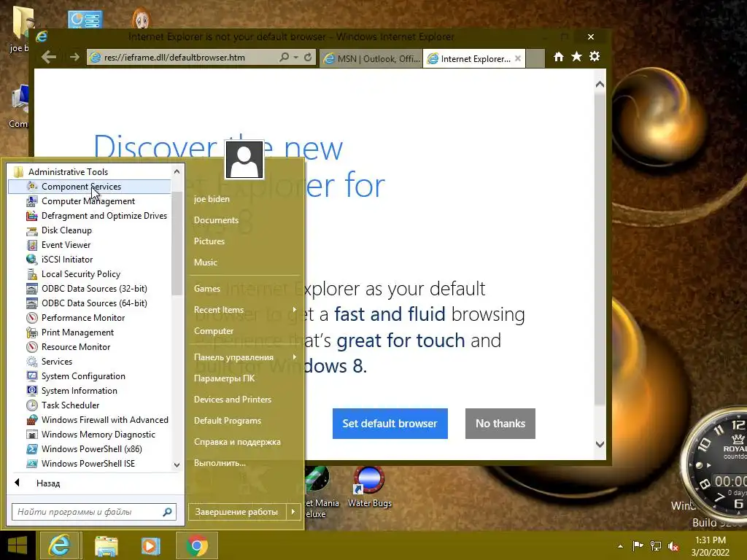Click the System Information icon
This screenshot has height=560, width=747.
coord(32,391)
